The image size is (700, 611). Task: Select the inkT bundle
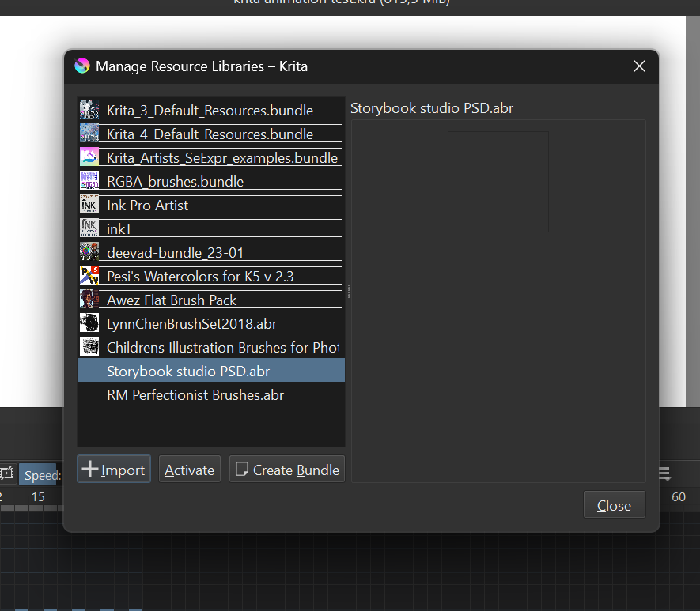pyautogui.click(x=210, y=228)
